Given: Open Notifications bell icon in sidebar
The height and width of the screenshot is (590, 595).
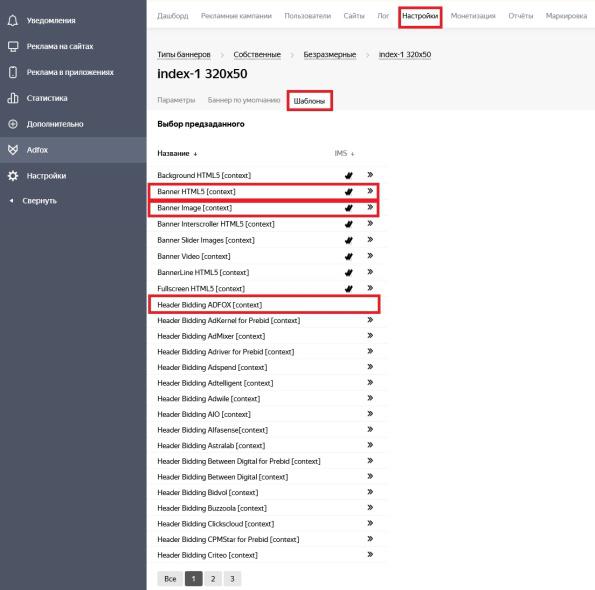Looking at the screenshot, I should click(x=13, y=20).
